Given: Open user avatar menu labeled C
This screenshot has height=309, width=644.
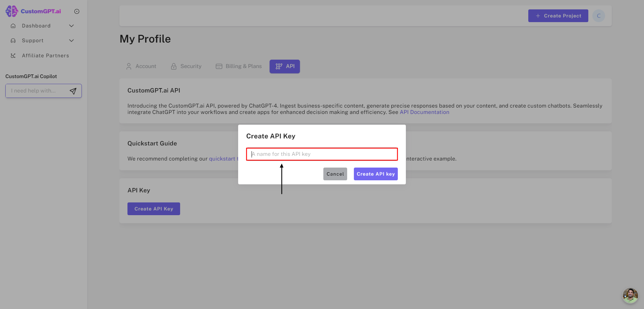Looking at the screenshot, I should (x=599, y=16).
